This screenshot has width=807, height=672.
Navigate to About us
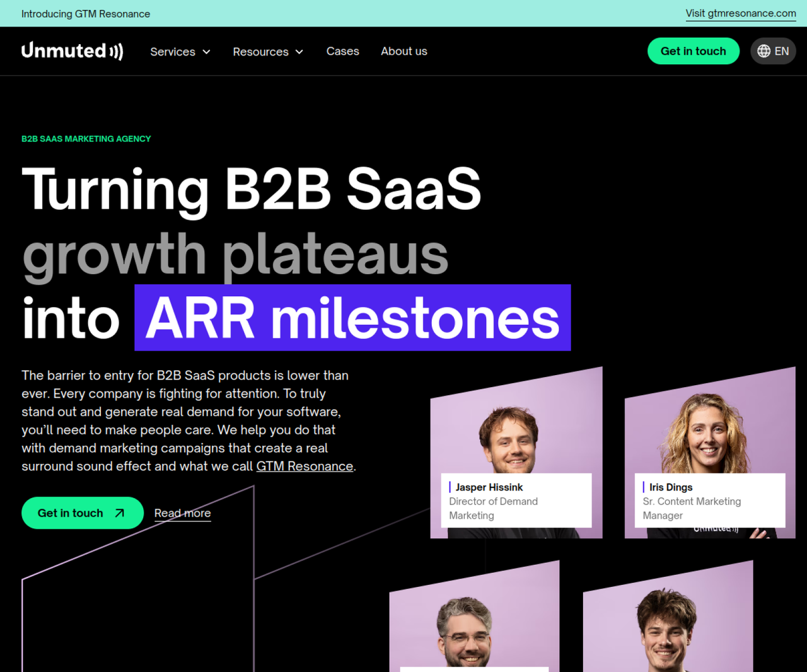click(404, 51)
